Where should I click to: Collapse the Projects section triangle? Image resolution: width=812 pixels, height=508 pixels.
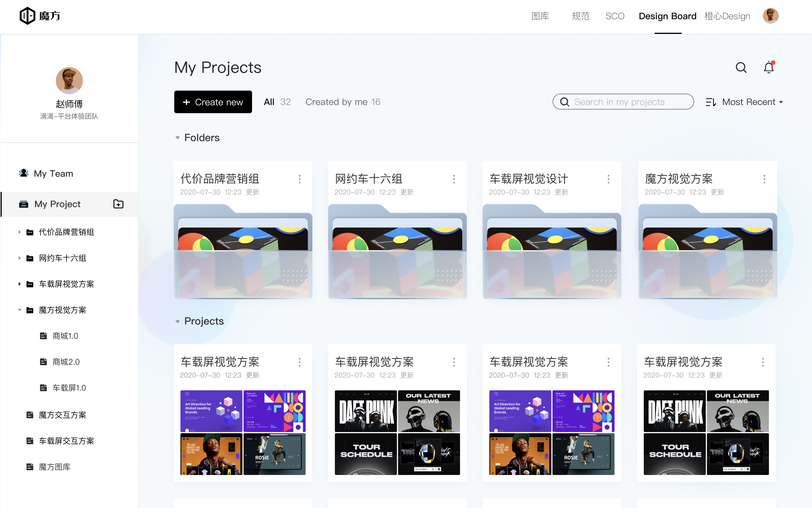178,321
